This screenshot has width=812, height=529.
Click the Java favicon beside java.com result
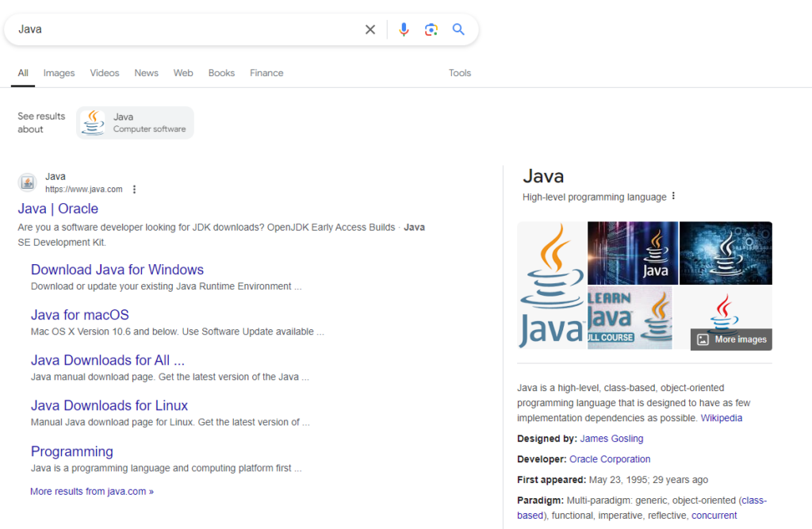(28, 182)
